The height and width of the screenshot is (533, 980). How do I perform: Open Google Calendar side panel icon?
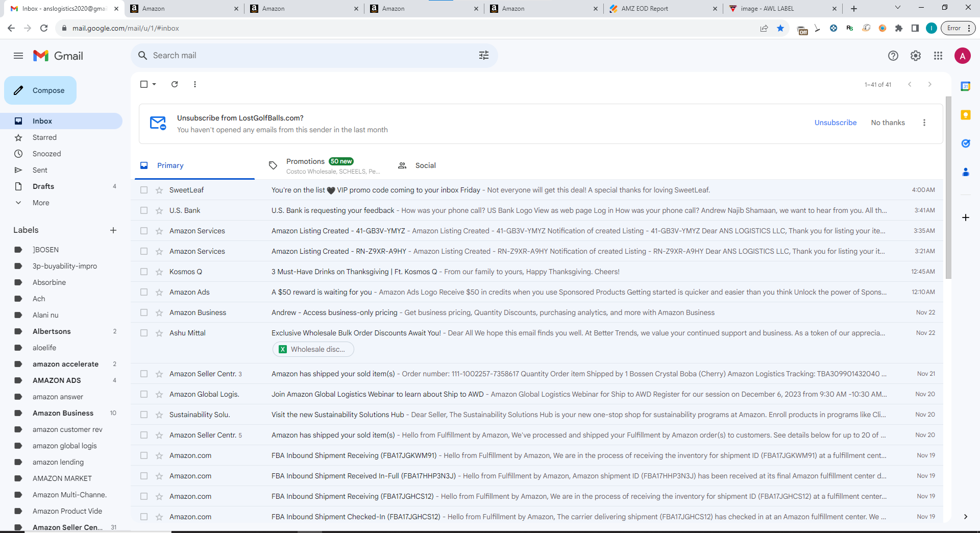point(966,86)
